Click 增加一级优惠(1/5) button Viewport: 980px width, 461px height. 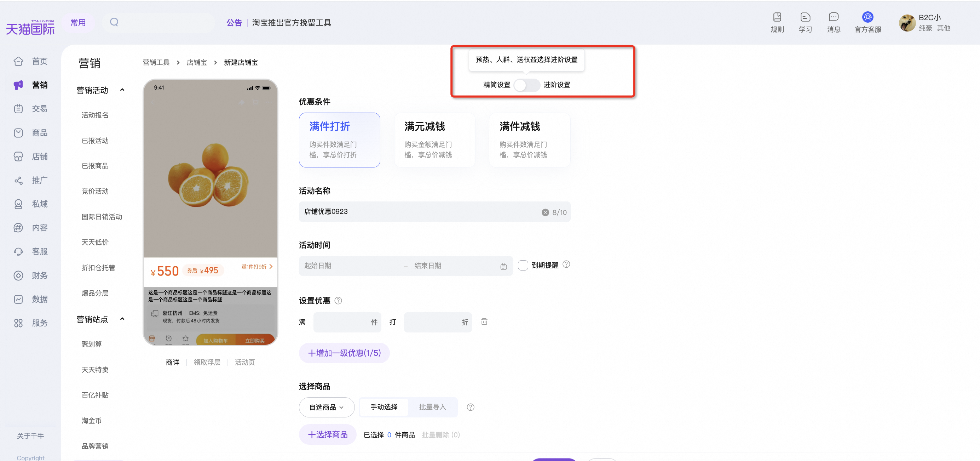click(x=344, y=353)
